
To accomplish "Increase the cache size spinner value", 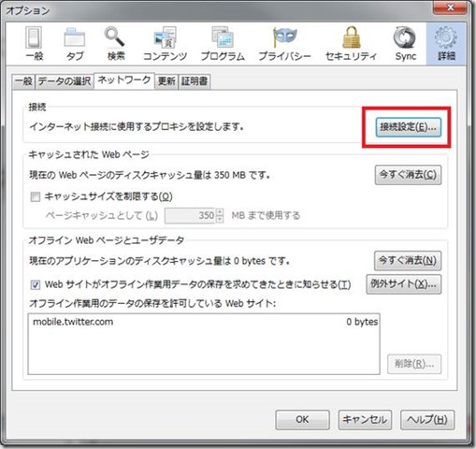I will pos(220,211).
